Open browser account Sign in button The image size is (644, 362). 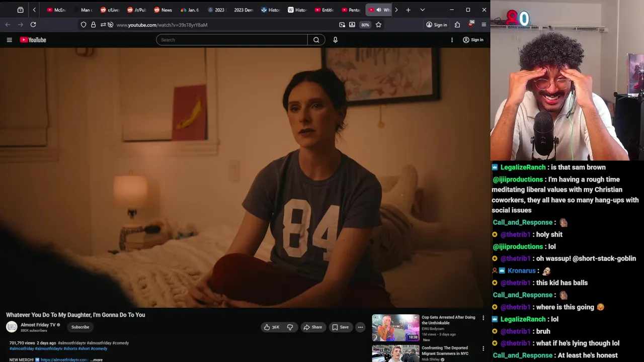(436, 25)
